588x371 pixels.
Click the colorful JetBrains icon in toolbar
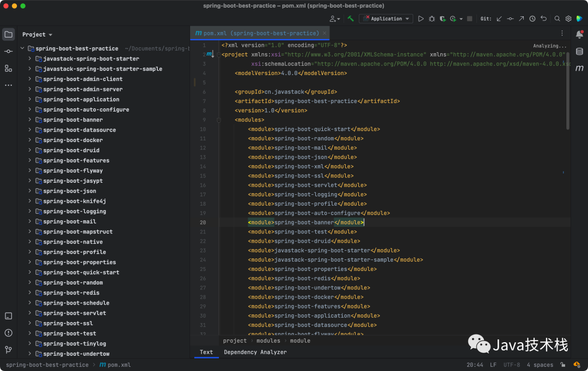click(579, 18)
